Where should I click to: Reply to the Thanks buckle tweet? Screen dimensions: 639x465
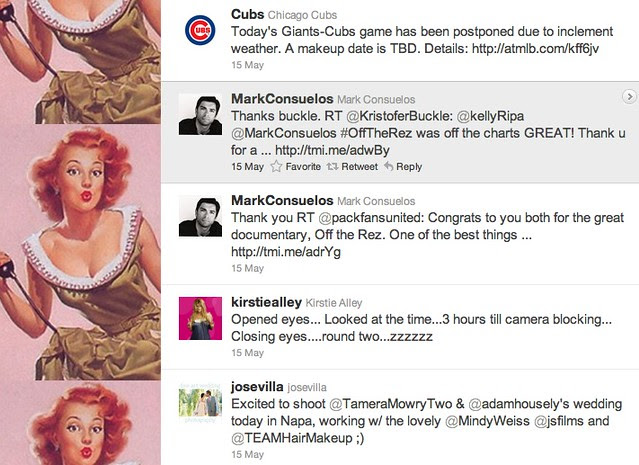pos(403,166)
